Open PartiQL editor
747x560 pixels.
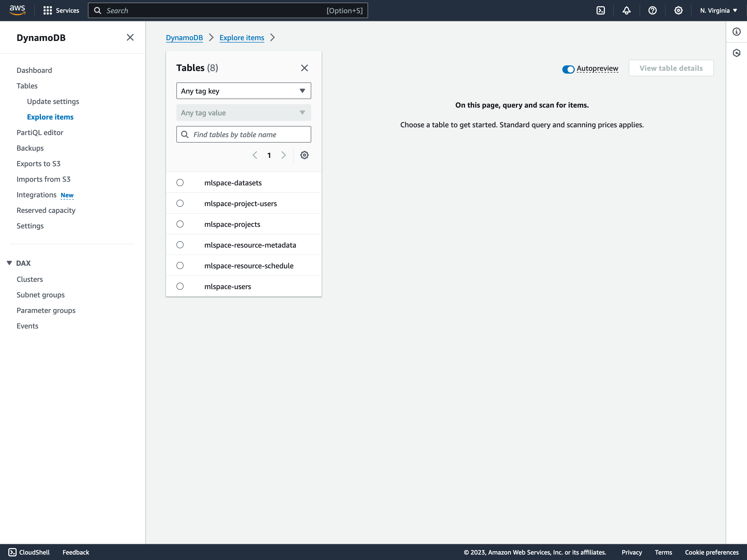click(x=40, y=132)
